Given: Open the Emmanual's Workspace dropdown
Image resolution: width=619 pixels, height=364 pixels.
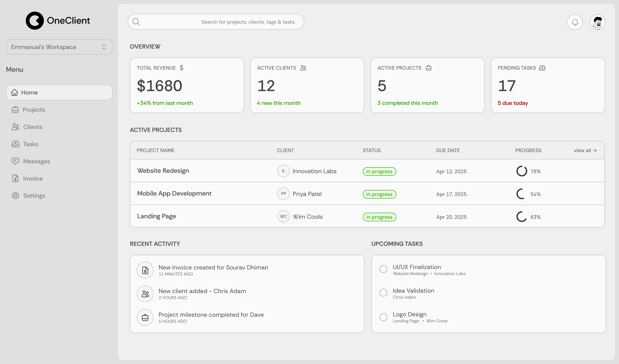Looking at the screenshot, I should (x=59, y=47).
